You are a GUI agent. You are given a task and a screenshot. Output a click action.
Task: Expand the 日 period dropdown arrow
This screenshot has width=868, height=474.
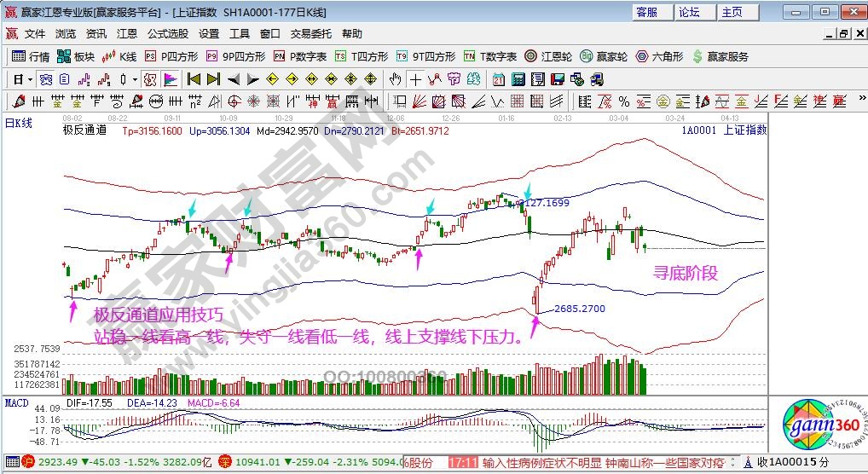pyautogui.click(x=30, y=79)
